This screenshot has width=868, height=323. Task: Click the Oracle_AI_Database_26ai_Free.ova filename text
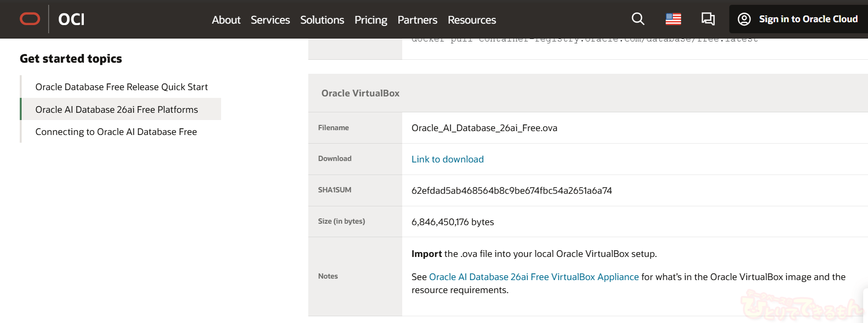click(x=484, y=128)
